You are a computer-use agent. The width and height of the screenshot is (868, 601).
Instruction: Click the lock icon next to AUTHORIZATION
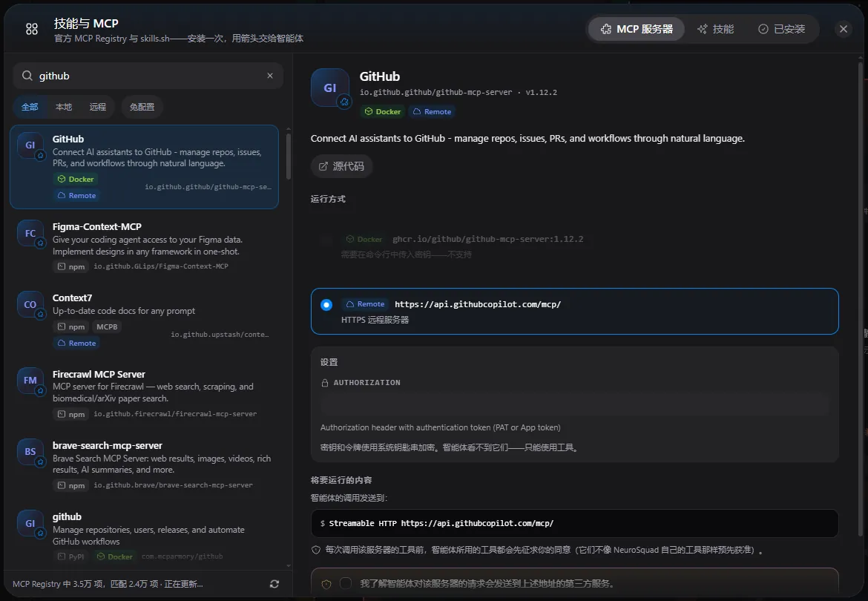point(325,382)
